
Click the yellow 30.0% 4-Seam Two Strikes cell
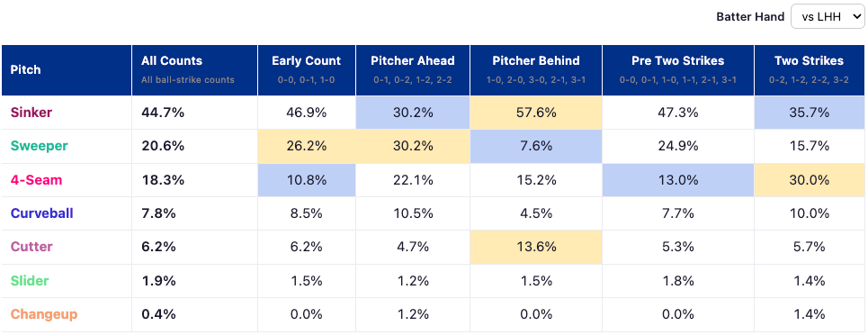[809, 180]
